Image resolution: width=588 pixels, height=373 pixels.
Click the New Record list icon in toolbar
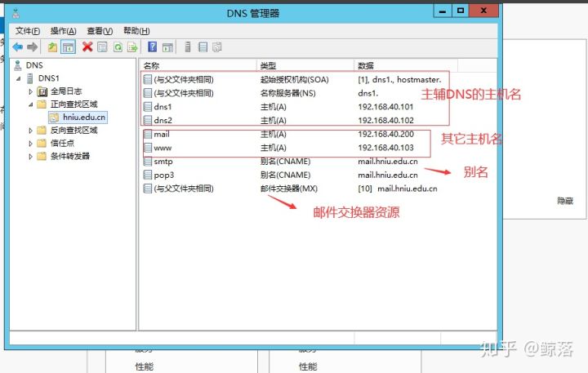click(203, 47)
